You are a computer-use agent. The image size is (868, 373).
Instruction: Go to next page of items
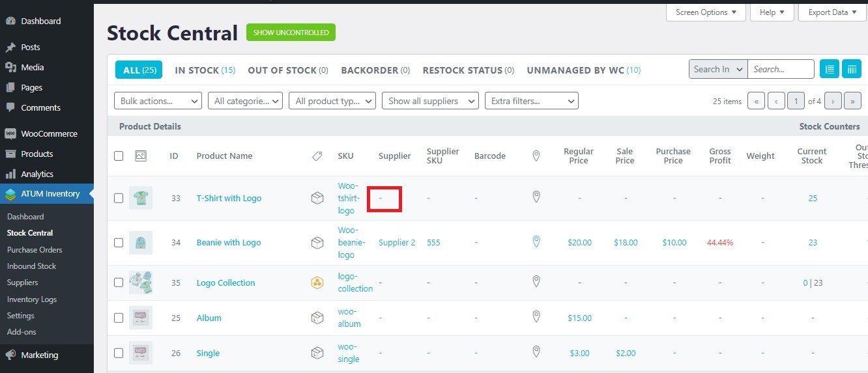(x=833, y=101)
